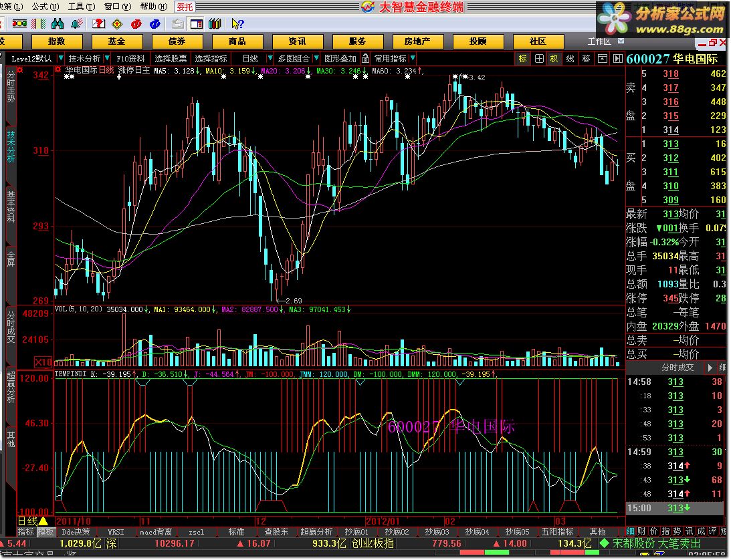Viewport: 731px width, 560px height.
Task: Expand the 技术分析 dropdown arrow
Action: (107, 58)
